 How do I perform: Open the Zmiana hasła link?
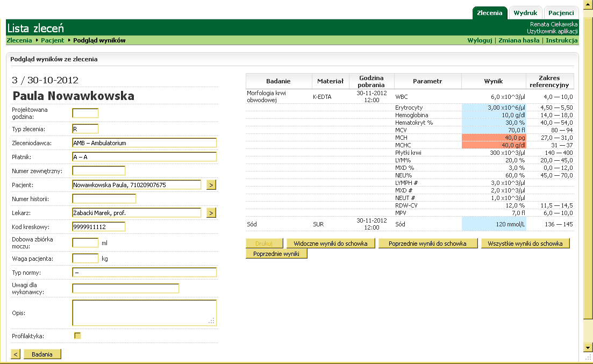point(519,40)
